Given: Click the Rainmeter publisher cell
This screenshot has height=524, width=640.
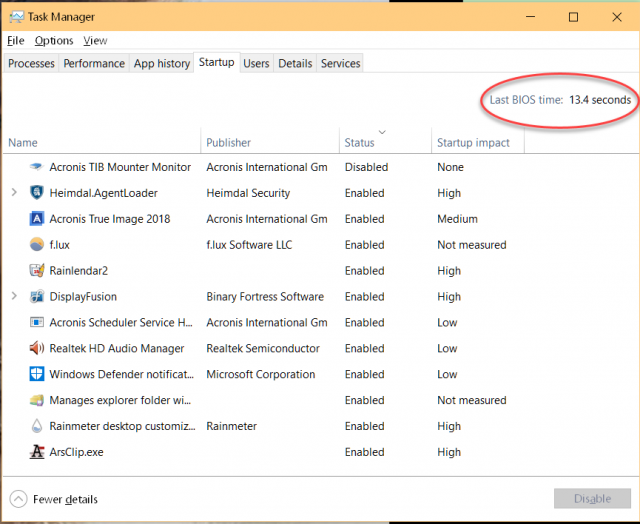Looking at the screenshot, I should coord(231,426).
